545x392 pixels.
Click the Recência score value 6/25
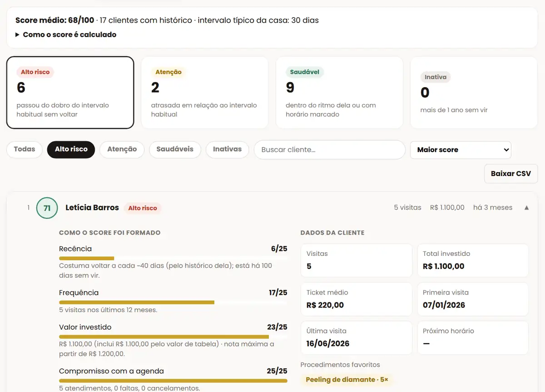[279, 249]
